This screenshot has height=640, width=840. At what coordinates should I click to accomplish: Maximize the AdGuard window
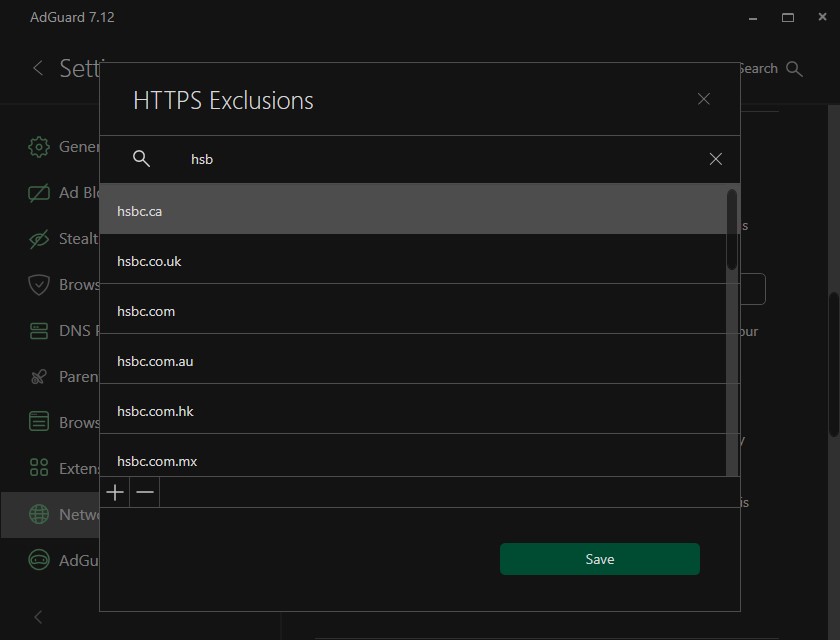point(788,18)
